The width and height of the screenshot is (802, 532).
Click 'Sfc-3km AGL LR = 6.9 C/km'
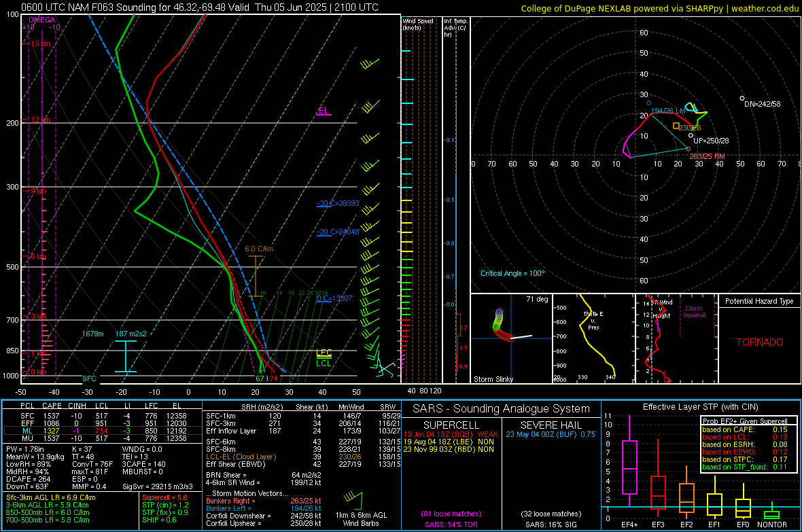[x=51, y=498]
